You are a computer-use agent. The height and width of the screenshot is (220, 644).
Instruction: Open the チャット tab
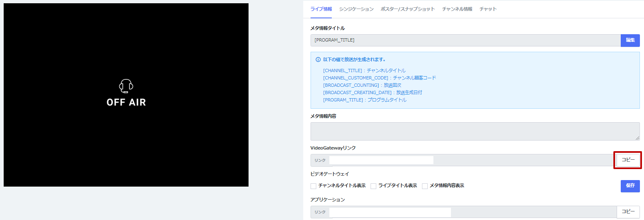[x=488, y=9]
